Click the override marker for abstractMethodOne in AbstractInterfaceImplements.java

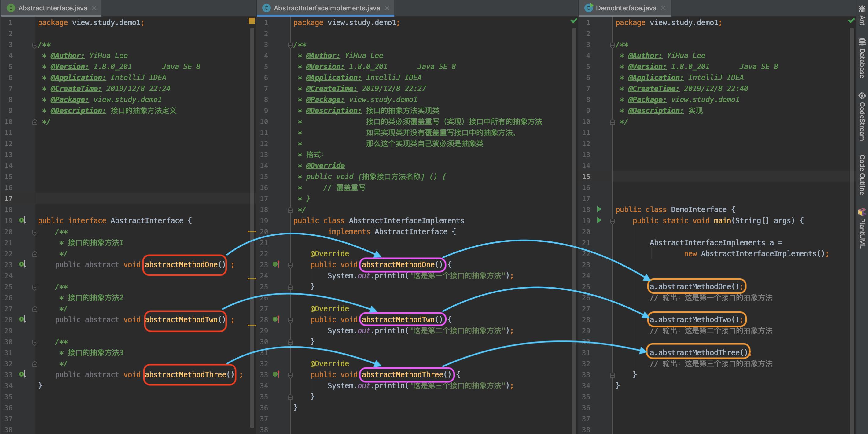click(276, 264)
